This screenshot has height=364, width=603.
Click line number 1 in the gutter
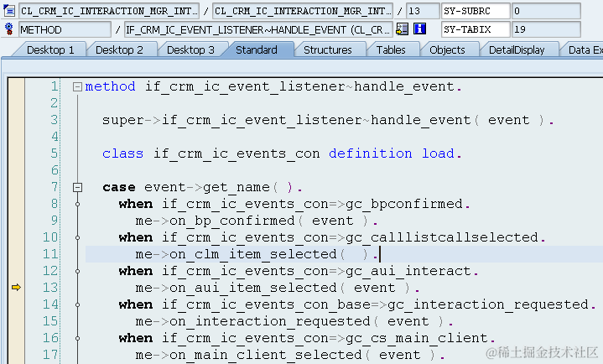pos(55,86)
